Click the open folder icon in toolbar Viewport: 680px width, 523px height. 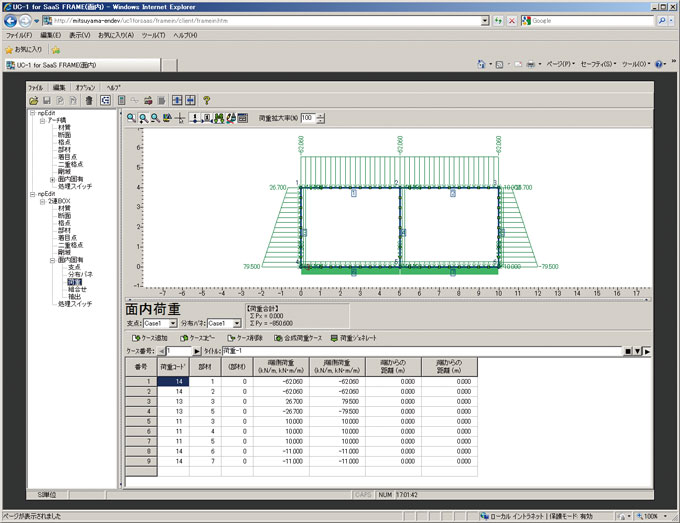point(33,101)
